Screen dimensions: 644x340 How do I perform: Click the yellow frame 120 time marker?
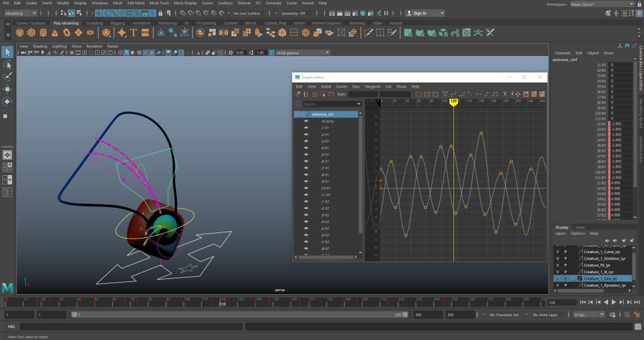tap(453, 101)
